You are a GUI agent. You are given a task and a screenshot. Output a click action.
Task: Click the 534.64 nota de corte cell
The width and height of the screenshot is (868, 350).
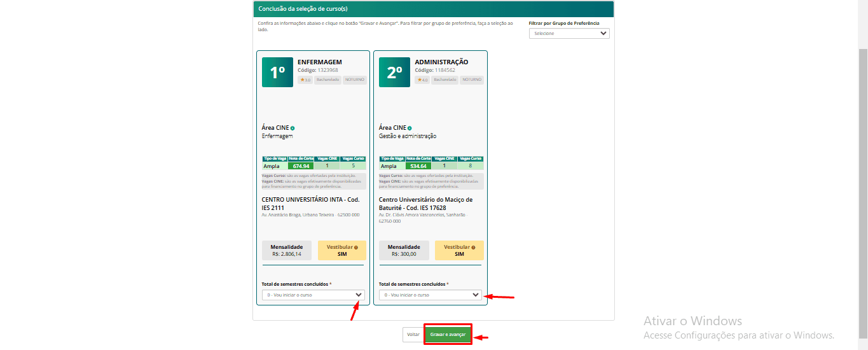pyautogui.click(x=418, y=166)
